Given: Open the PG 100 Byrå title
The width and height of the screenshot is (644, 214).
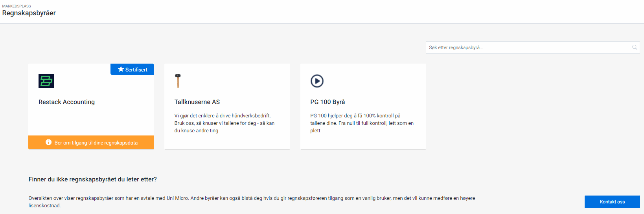Looking at the screenshot, I should coord(328,102).
